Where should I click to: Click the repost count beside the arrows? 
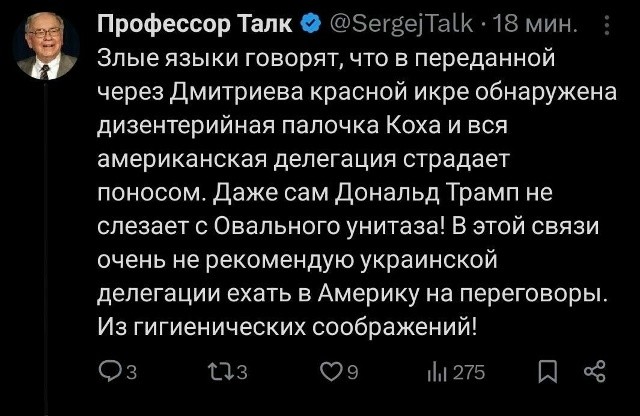point(242,374)
